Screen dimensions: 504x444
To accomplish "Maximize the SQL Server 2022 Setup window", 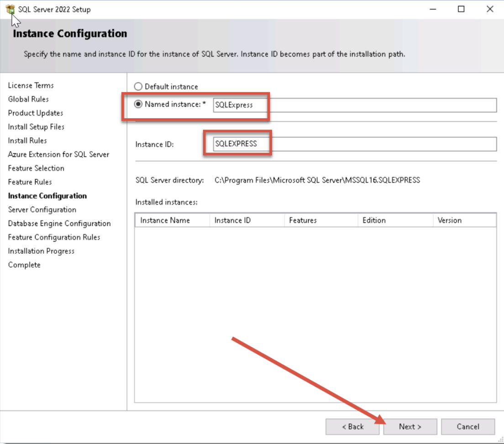I will tap(461, 9).
